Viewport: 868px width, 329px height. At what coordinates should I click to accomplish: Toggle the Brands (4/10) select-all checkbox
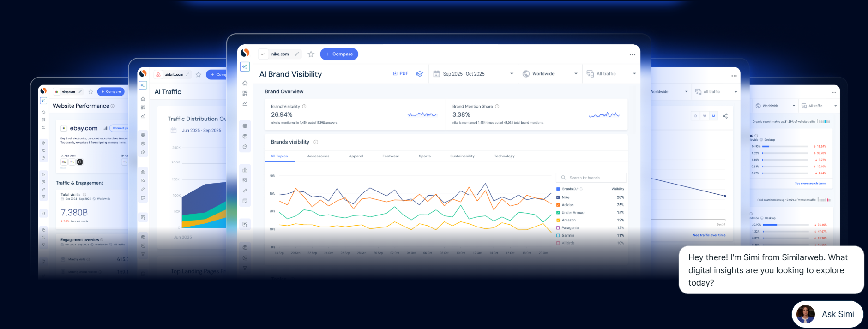click(x=558, y=189)
